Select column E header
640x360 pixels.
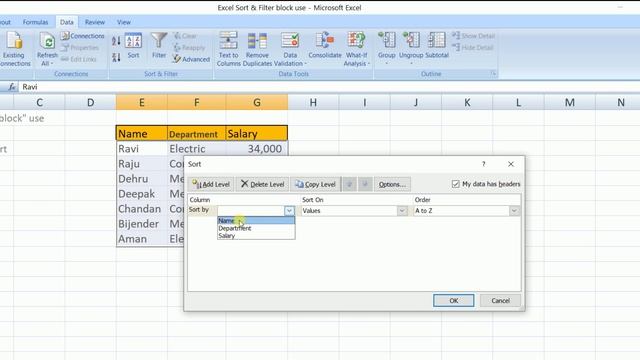click(142, 102)
